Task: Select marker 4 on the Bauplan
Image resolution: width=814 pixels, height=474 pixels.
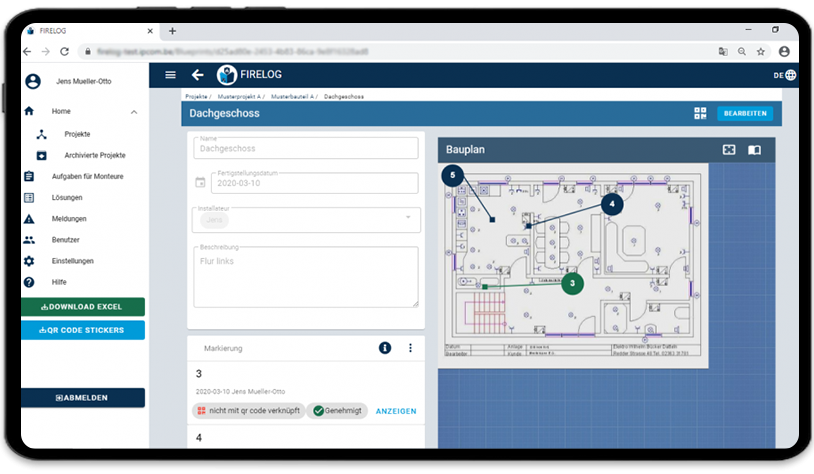Action: coord(612,204)
